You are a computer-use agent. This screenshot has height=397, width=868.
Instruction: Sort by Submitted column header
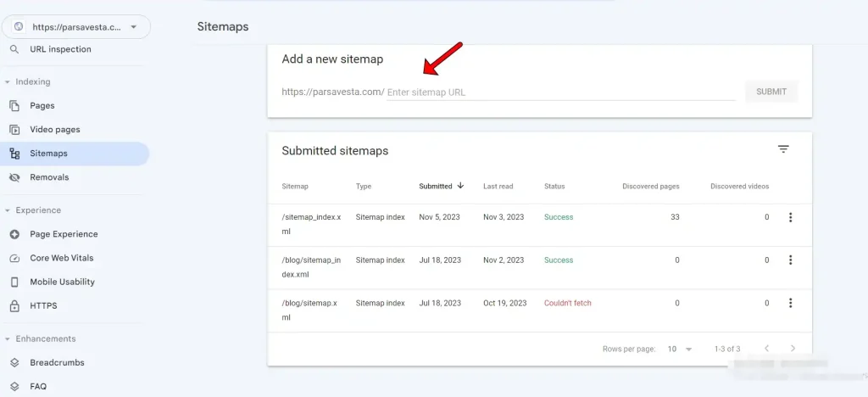point(436,187)
